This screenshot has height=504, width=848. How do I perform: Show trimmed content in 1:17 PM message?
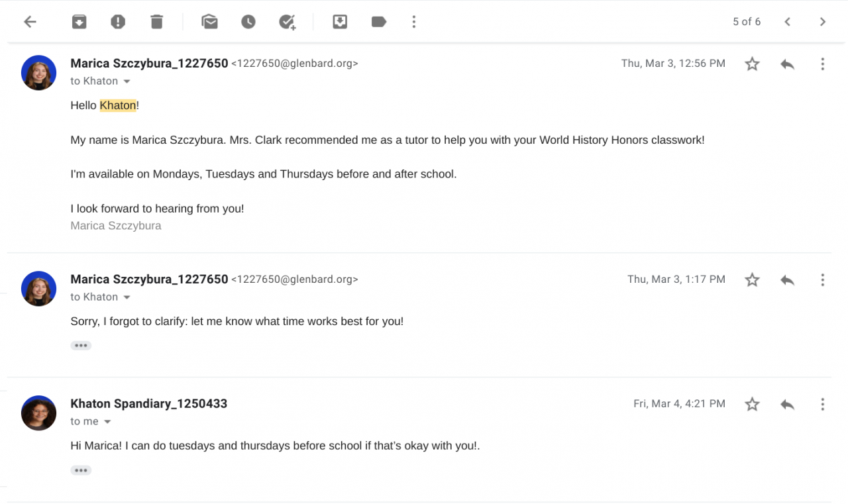click(x=81, y=346)
